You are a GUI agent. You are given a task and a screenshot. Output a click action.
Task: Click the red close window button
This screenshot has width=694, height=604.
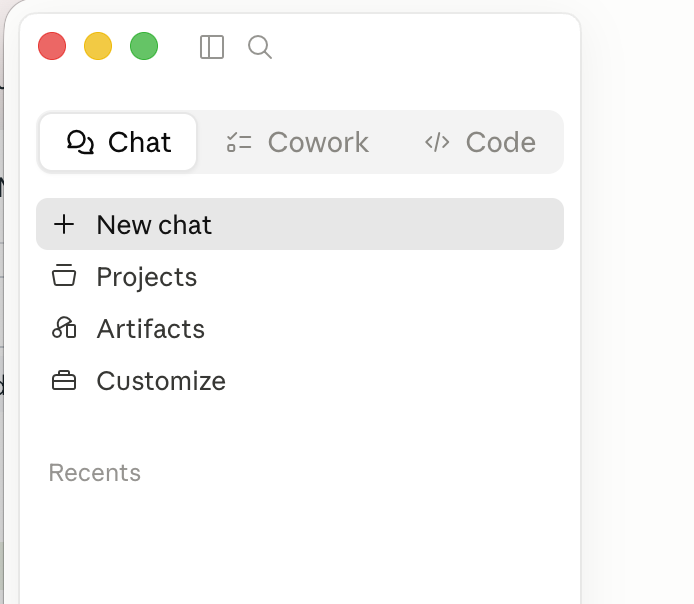[x=52, y=46]
